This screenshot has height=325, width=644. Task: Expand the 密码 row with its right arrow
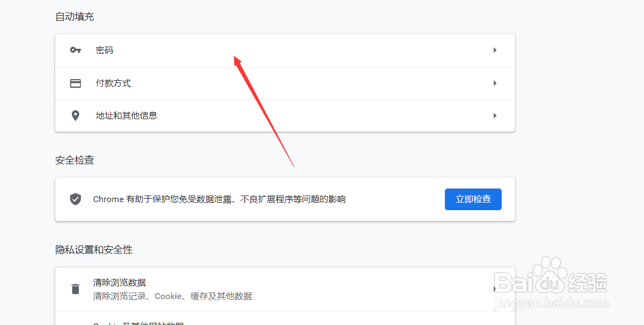point(494,50)
